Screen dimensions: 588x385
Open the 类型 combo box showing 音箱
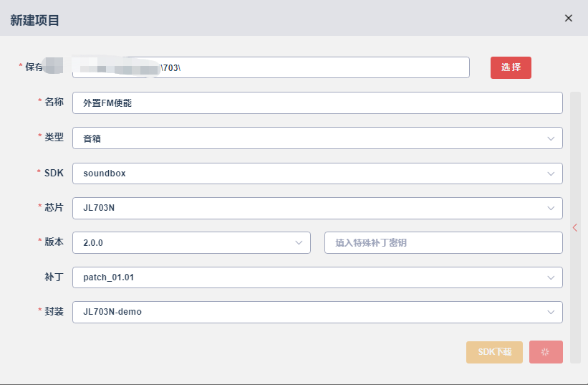[x=317, y=138]
